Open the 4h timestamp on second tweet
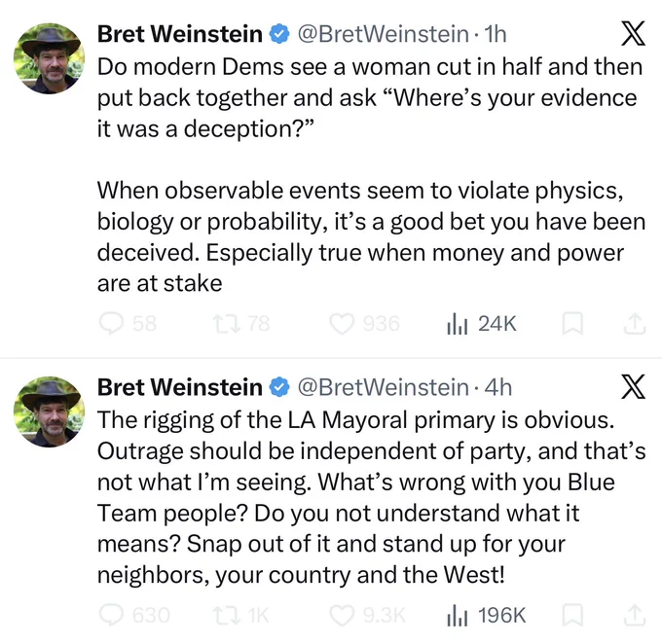The image size is (662, 644). 498,387
